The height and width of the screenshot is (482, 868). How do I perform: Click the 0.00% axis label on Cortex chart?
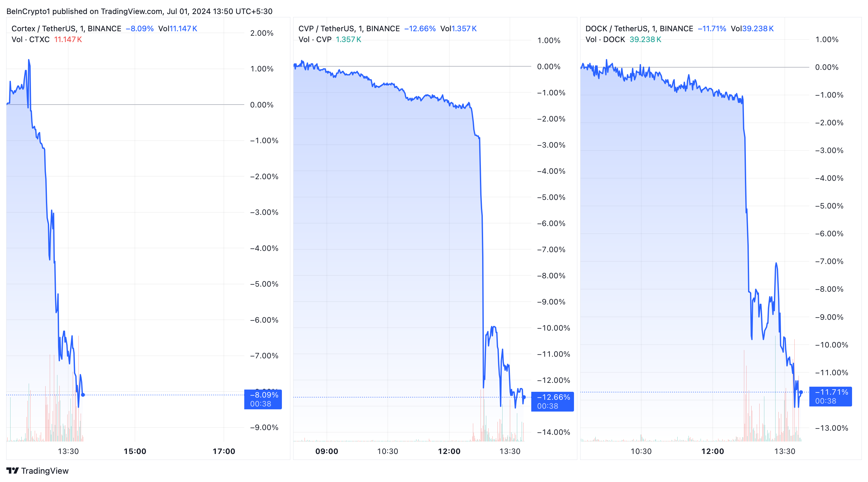tap(262, 105)
